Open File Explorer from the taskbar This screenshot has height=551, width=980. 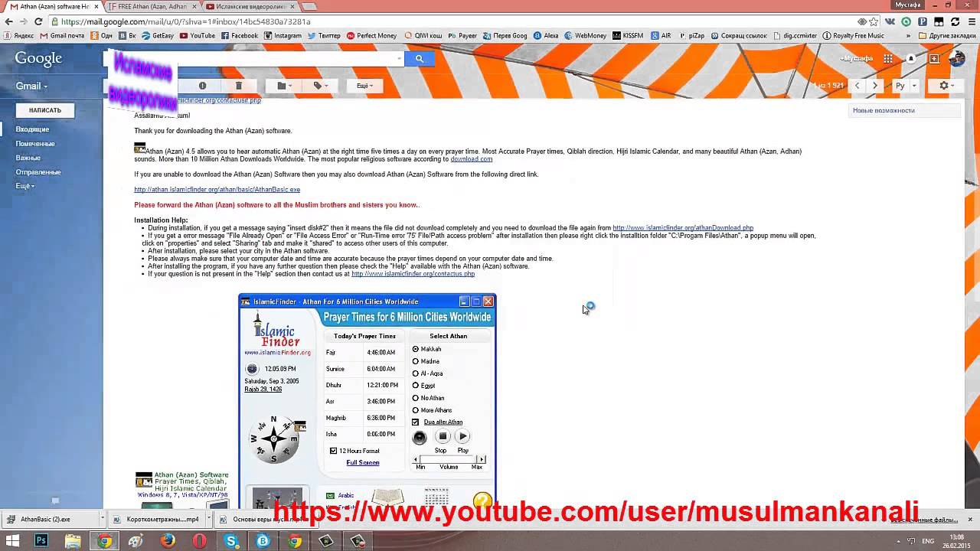(x=73, y=541)
